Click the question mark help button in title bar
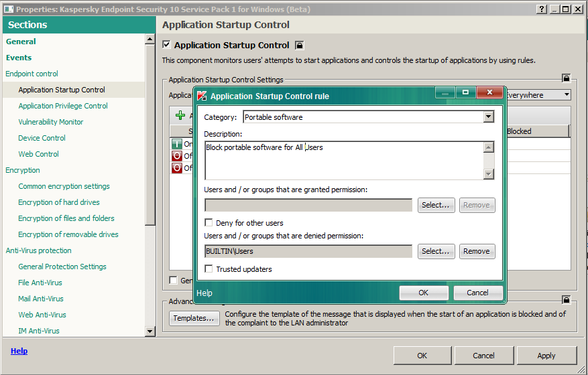Viewport: 588px width, 375px height. 542,9
